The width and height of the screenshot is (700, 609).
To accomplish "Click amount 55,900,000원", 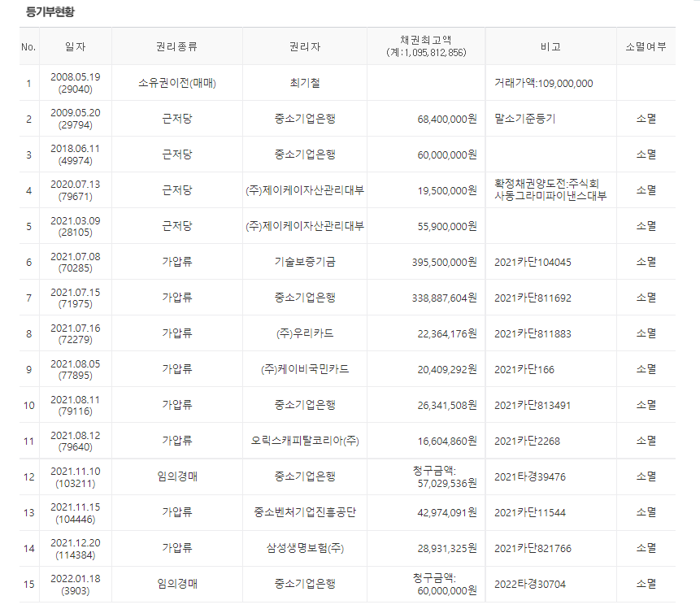I will (447, 226).
